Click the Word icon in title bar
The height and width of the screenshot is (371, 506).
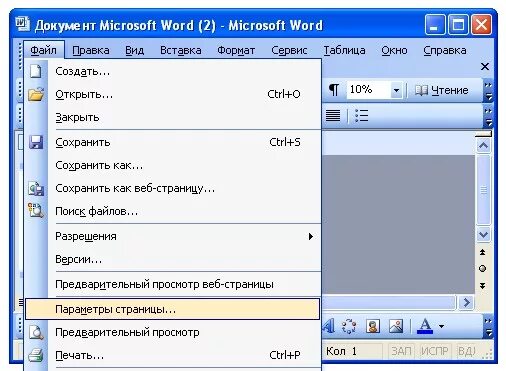click(x=22, y=25)
